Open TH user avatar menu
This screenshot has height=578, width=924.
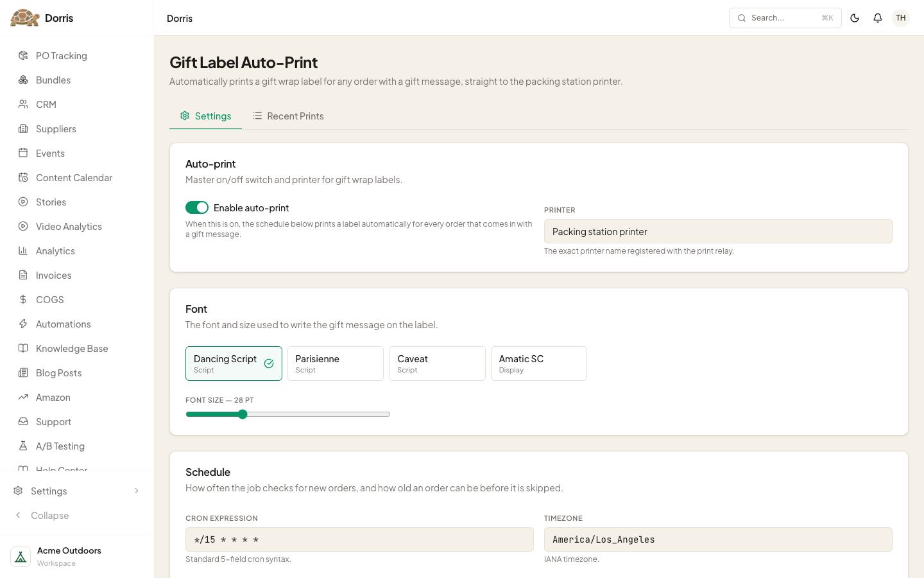pyautogui.click(x=901, y=18)
